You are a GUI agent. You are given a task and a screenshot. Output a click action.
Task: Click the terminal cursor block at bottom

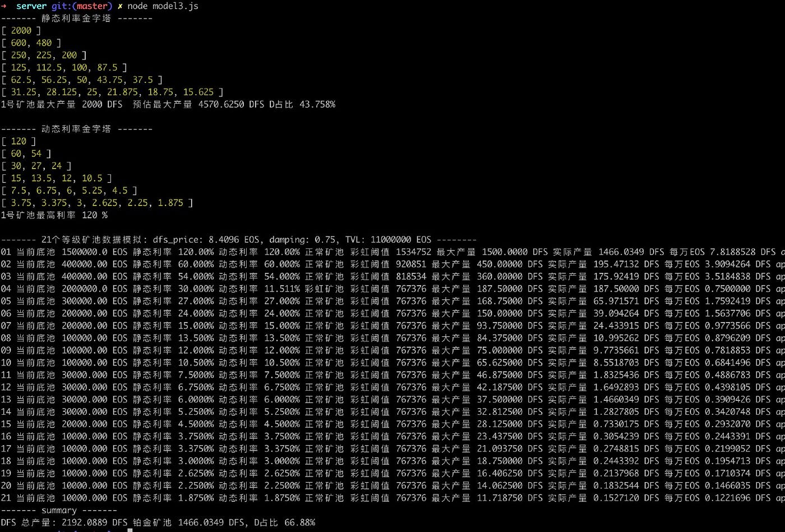tap(130, 530)
